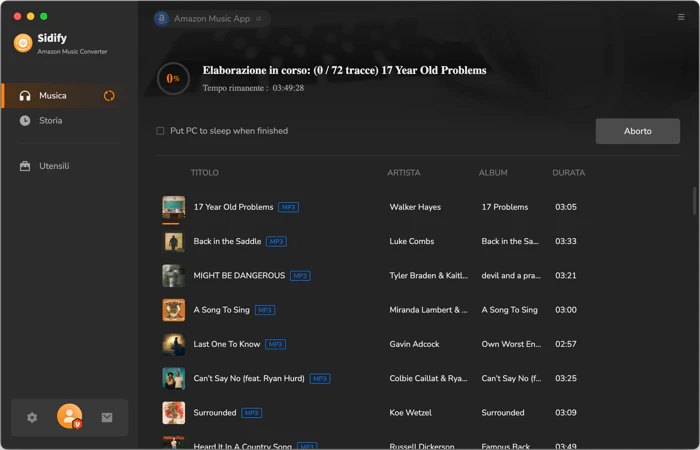Open settings gear icon

[32, 417]
